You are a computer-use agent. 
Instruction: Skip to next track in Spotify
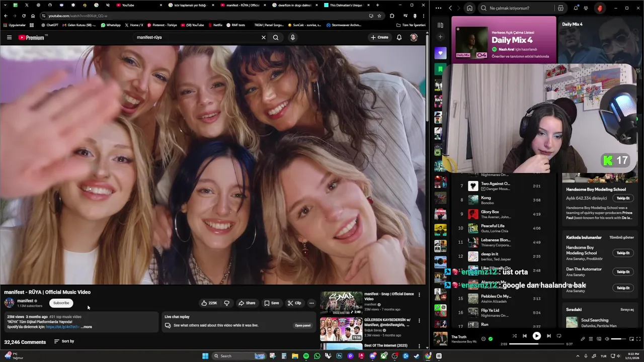click(548, 336)
